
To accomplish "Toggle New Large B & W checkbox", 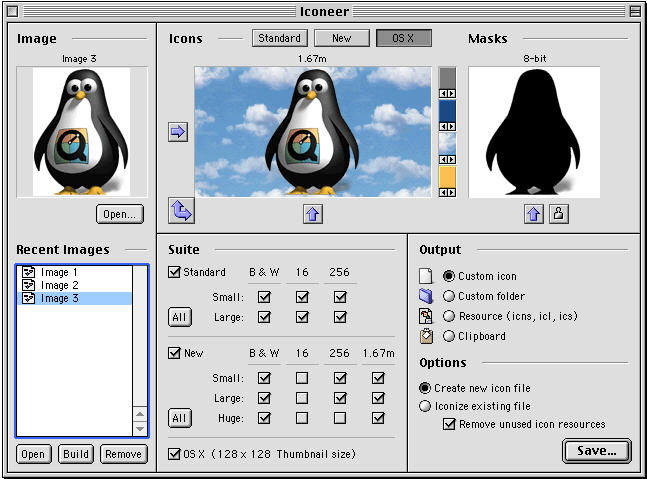I will [264, 398].
